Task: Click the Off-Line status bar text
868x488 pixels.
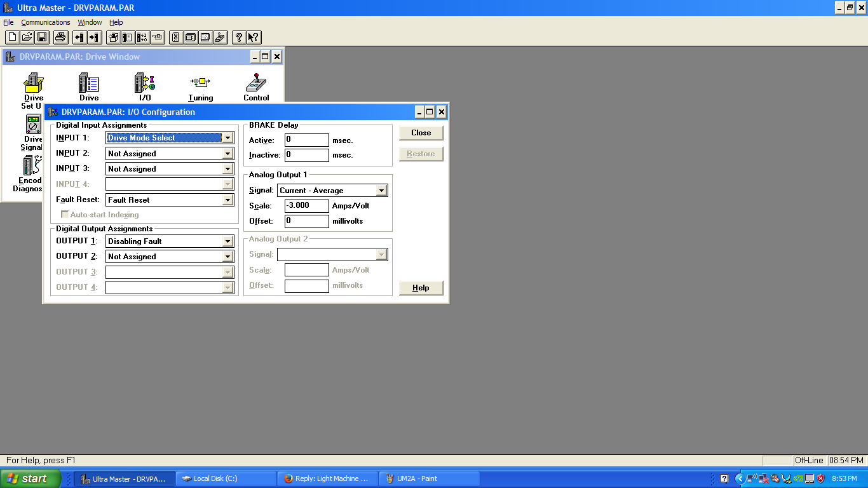Action: (809, 460)
